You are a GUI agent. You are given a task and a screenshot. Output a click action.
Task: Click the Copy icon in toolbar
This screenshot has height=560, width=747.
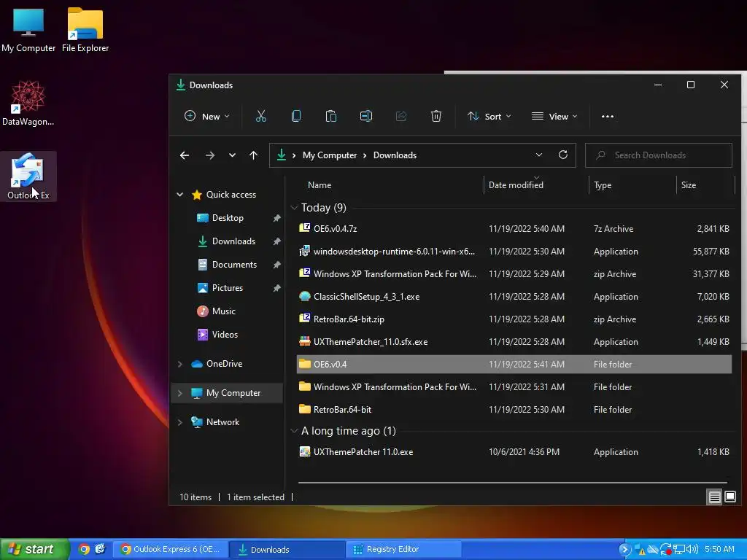pyautogui.click(x=296, y=116)
